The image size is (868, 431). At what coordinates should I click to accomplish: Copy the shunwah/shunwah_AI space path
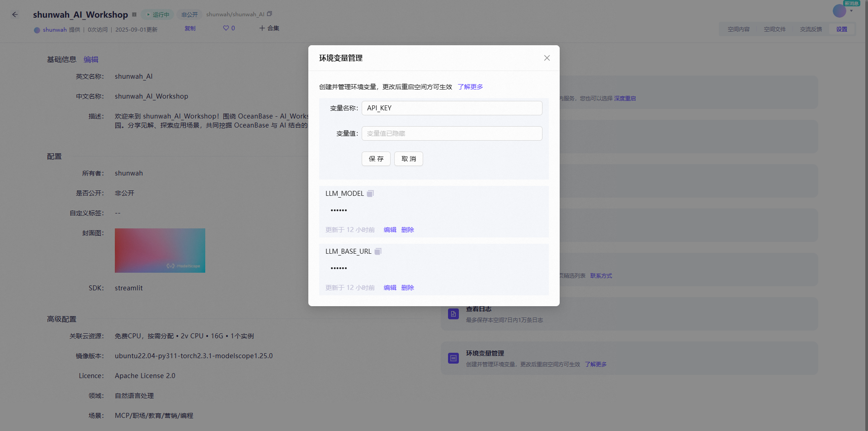[x=269, y=14]
